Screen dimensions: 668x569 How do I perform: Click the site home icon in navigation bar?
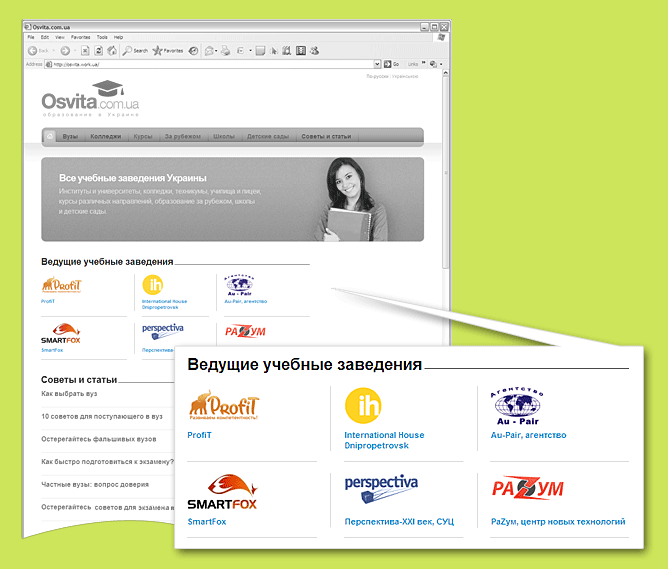pyautogui.click(x=50, y=136)
